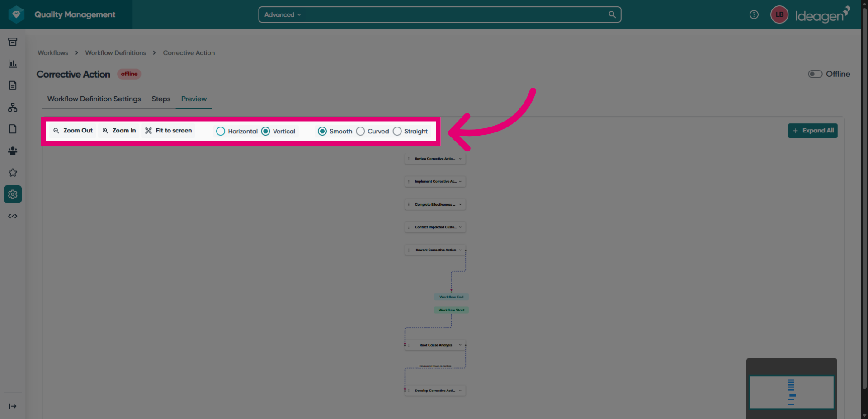Expand the sidebar with the arrow icon

(x=13, y=406)
